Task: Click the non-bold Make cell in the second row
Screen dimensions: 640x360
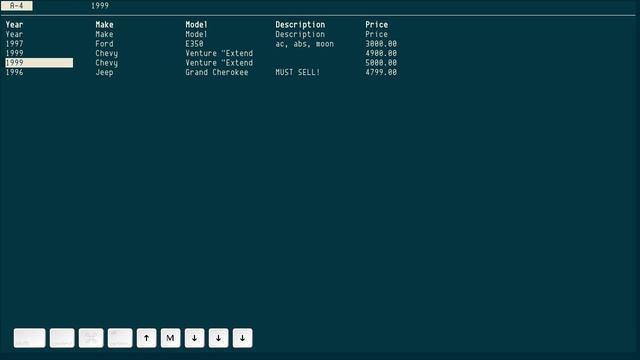Action: point(104,34)
